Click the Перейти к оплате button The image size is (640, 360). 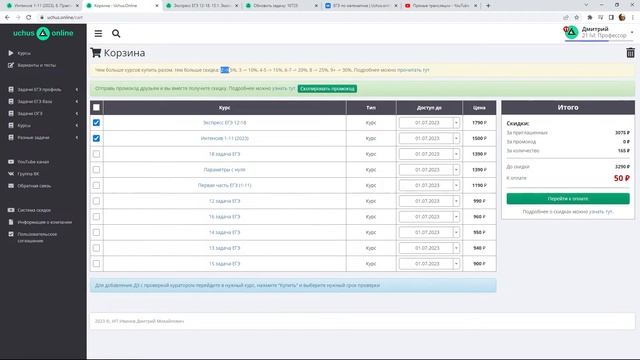point(568,198)
